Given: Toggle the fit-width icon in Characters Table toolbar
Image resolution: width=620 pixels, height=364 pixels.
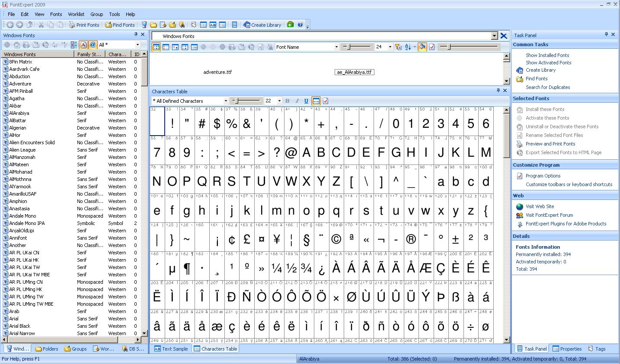Looking at the screenshot, I should coord(316,101).
